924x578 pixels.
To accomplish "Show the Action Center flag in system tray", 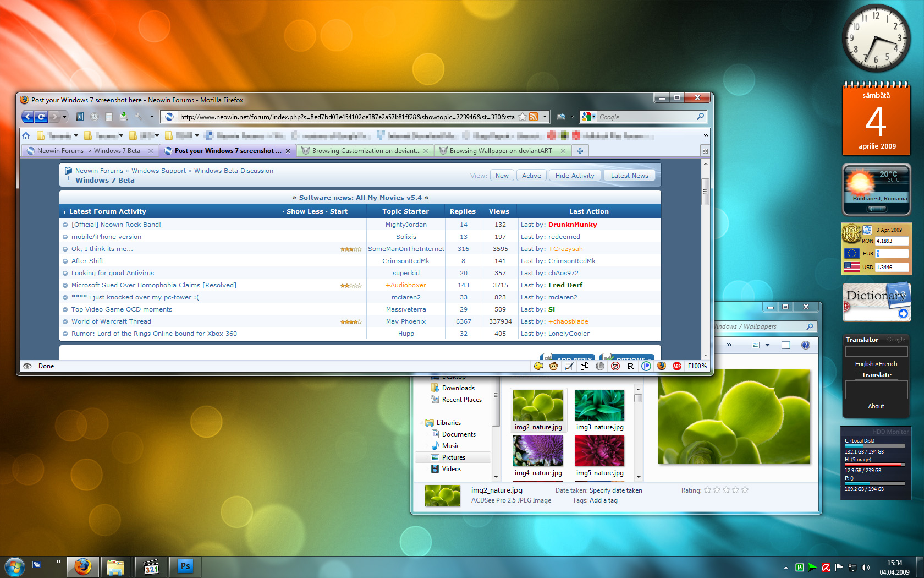I will 839,567.
